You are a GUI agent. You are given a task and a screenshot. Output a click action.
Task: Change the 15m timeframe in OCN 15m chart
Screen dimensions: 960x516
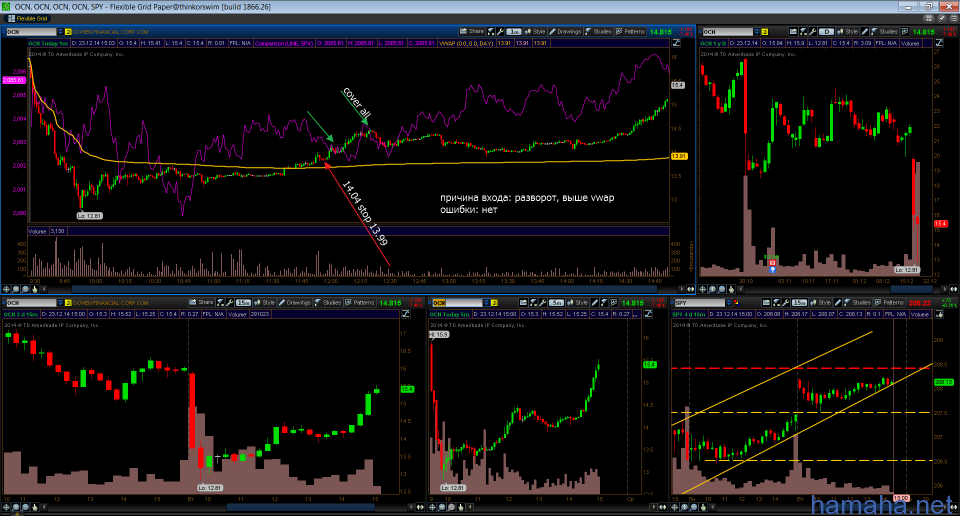click(x=243, y=302)
